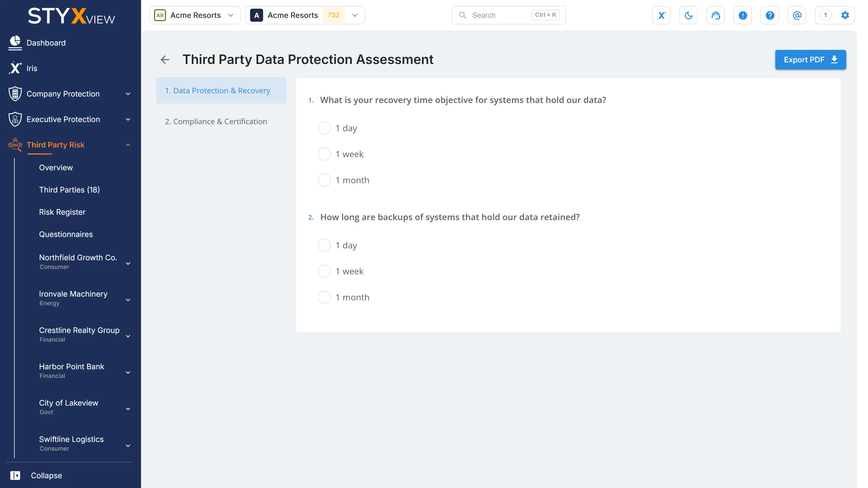This screenshot has width=868, height=488.
Task: Click the Iris X icon in sidebar
Action: click(x=15, y=68)
